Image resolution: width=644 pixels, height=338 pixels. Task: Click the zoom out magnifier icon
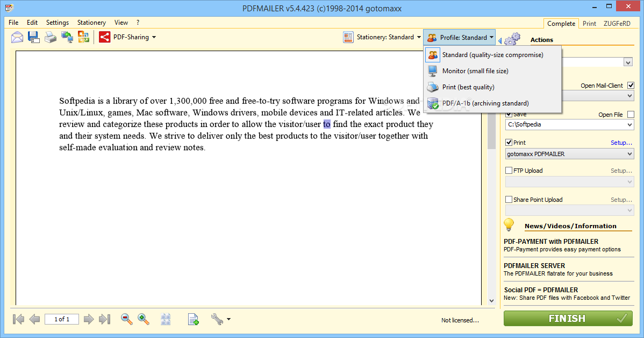coord(126,319)
